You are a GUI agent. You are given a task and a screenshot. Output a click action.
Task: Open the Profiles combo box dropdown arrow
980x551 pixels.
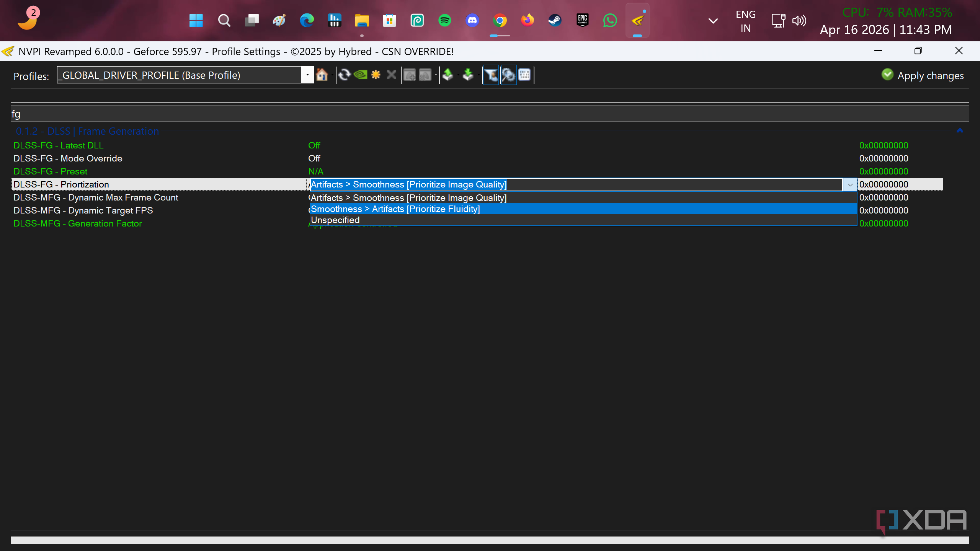(x=307, y=75)
